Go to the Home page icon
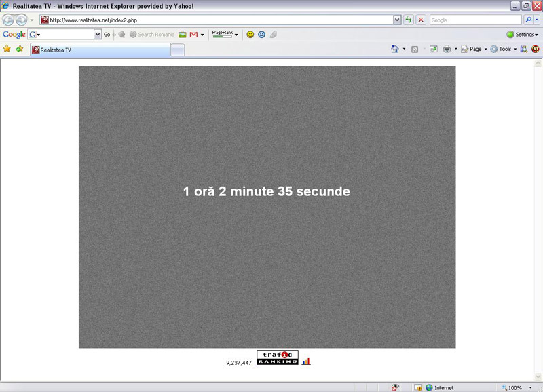The image size is (543, 392). (x=395, y=49)
